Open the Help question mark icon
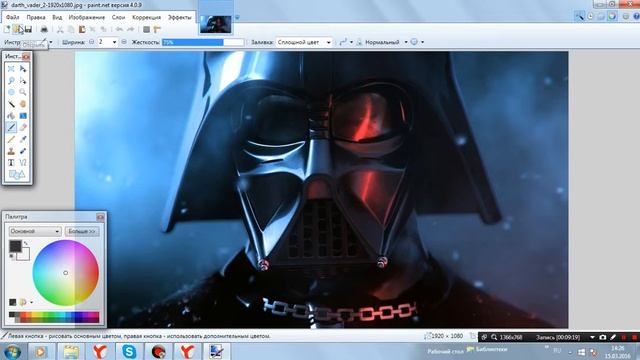640x360 pixels. point(636,16)
